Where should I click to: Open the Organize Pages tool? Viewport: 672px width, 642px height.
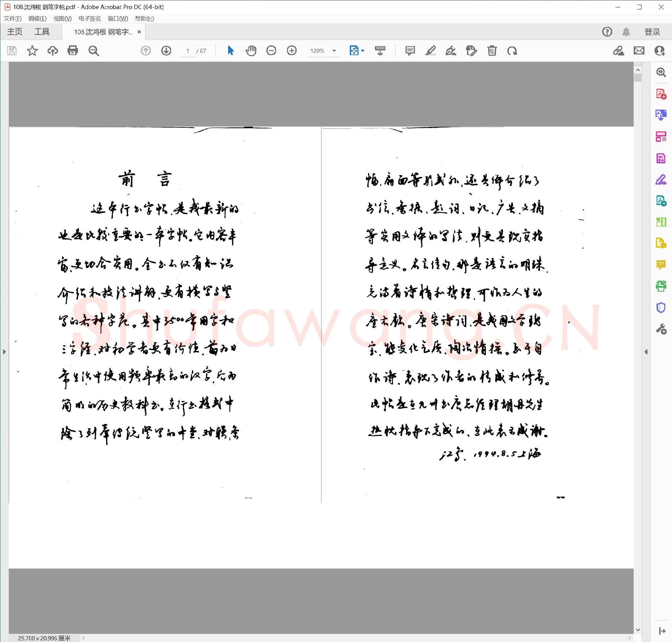(x=661, y=135)
